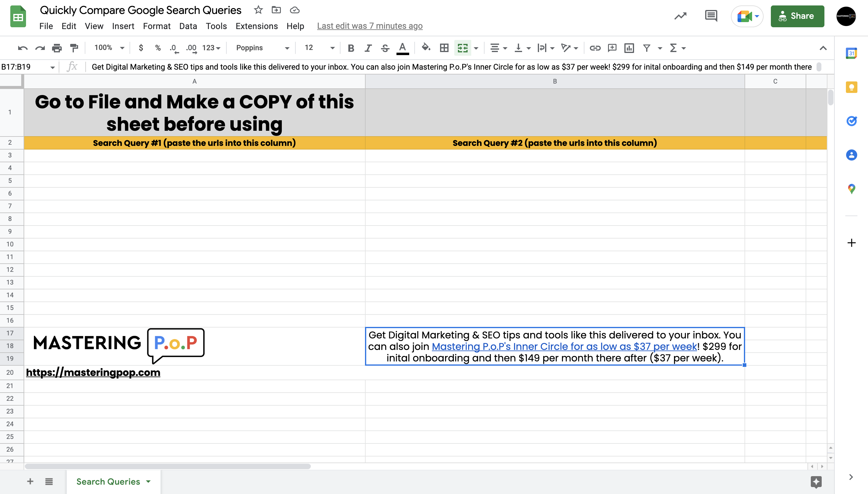The image size is (868, 494).
Task: Open Google Keep in side panel
Action: pyautogui.click(x=851, y=87)
